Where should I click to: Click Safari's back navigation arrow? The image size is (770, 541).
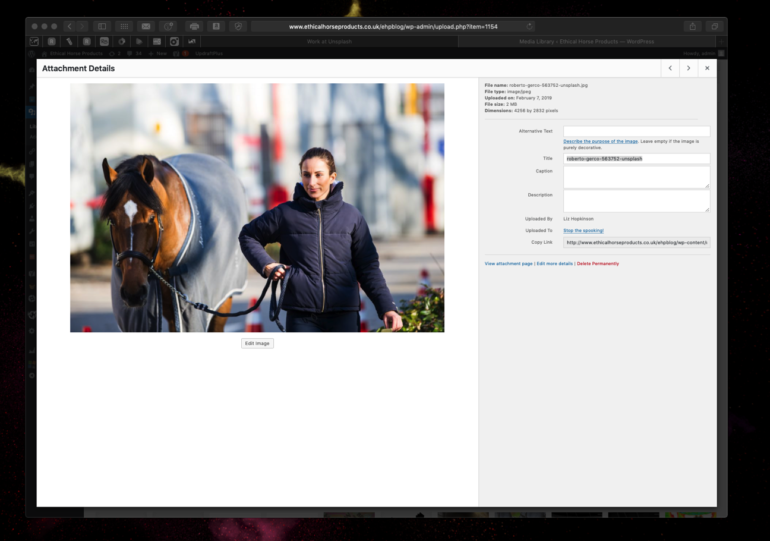click(69, 26)
